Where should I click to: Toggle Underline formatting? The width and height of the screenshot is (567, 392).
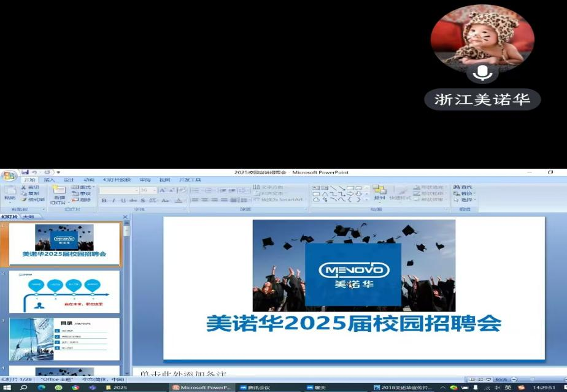123,201
